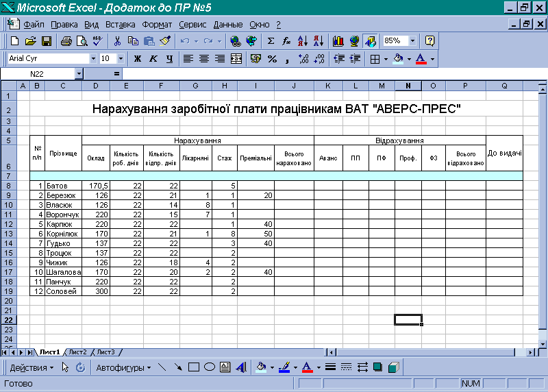This screenshot has width=548, height=392.
Task: Open Office Assistant help icon
Action: pos(429,41)
